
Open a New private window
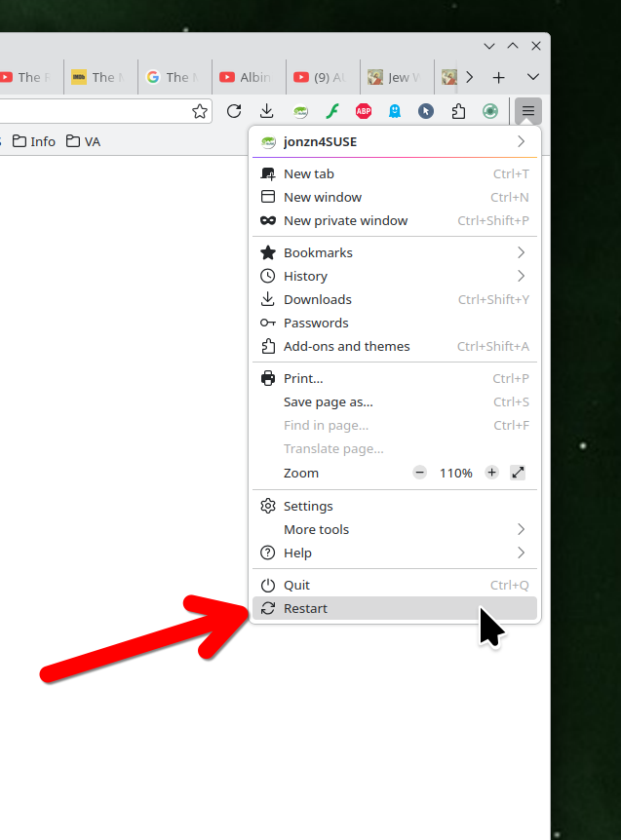(395, 220)
